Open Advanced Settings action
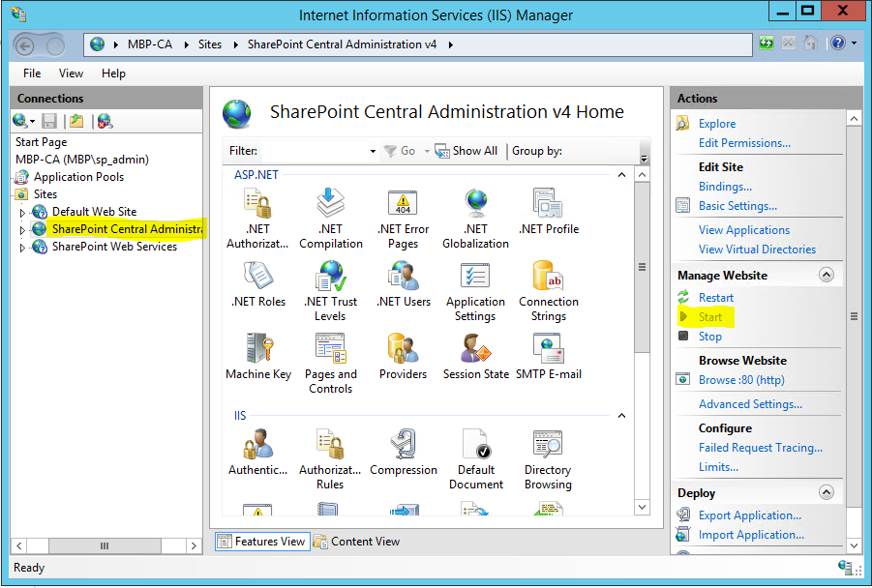Screen dimensions: 872x588 750,404
